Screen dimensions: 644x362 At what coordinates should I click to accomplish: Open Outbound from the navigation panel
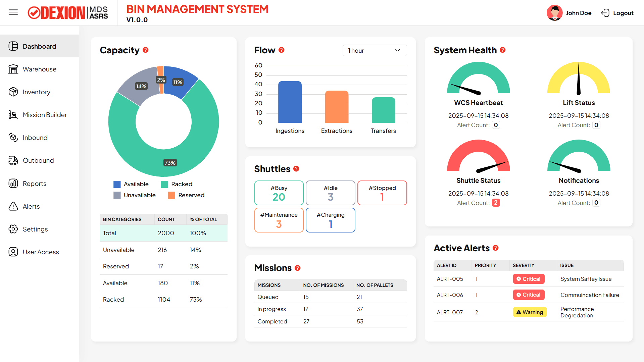[38, 160]
